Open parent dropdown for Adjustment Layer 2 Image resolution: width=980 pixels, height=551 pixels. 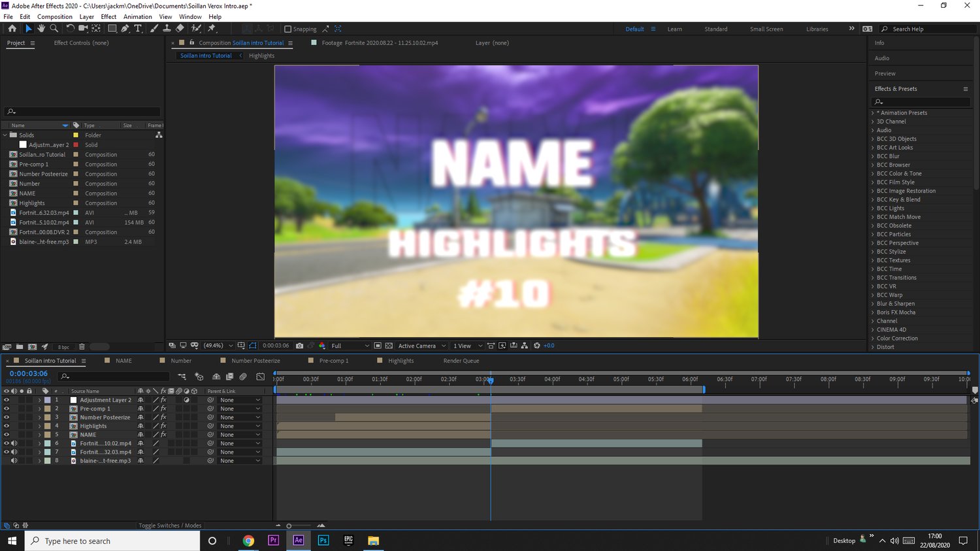pyautogui.click(x=240, y=400)
